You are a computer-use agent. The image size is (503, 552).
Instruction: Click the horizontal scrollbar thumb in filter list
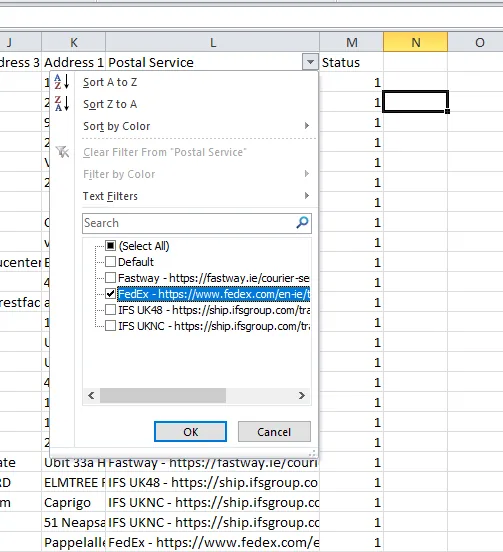163,395
